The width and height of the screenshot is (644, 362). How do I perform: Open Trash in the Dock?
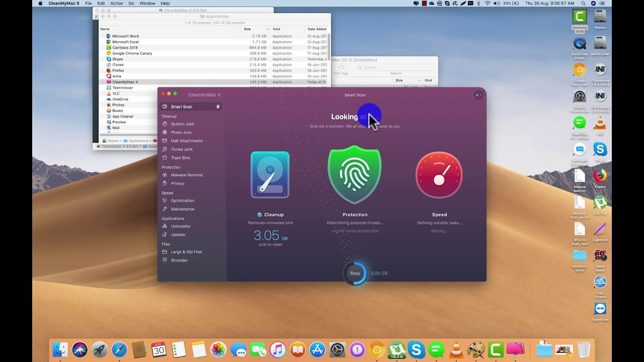click(584, 349)
